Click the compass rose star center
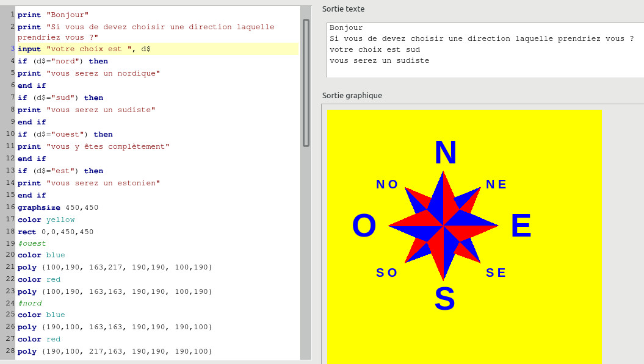The height and width of the screenshot is (364, 644). tap(444, 226)
